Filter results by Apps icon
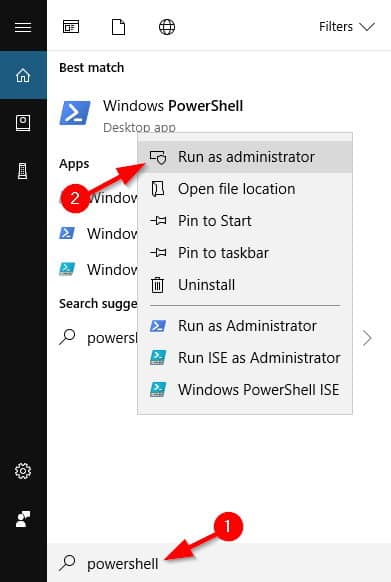 click(71, 27)
